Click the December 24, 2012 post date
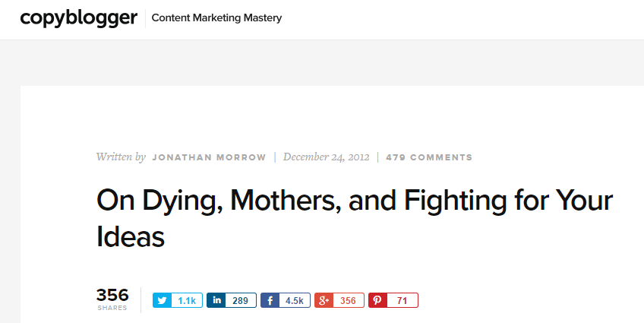The height and width of the screenshot is (323, 644). (x=326, y=157)
